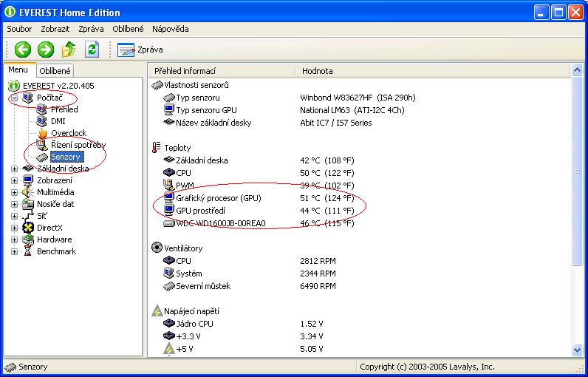Select the CPU 2812 RPM fan row
Viewport: 588px width, 377px height.
tap(250, 261)
